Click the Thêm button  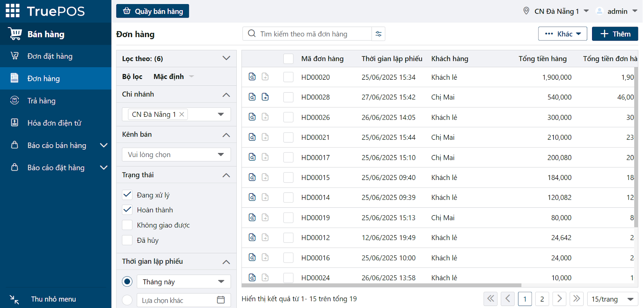click(615, 34)
